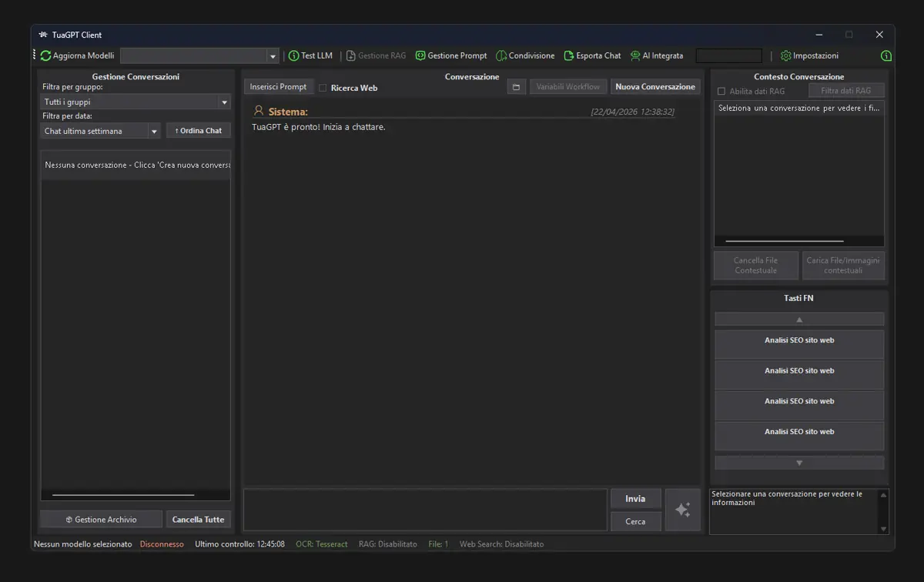
Task: Click 'OCR: Tesseract' in status bar
Action: tap(321, 544)
